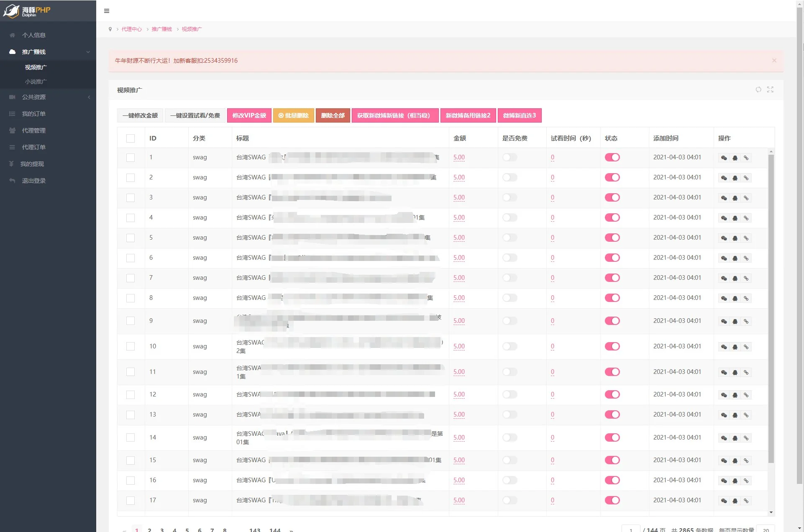This screenshot has height=532, width=804.
Task: Click the fullscreen expand icon in panel header
Action: tap(770, 90)
